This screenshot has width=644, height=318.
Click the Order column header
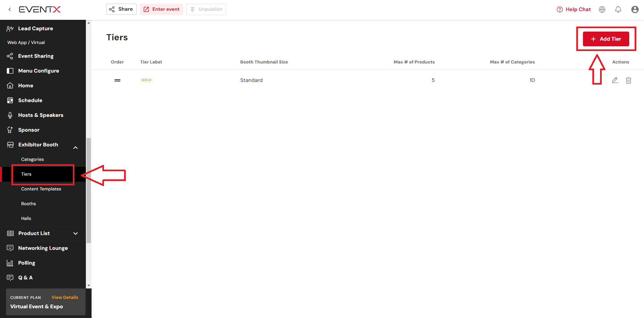coord(117,62)
